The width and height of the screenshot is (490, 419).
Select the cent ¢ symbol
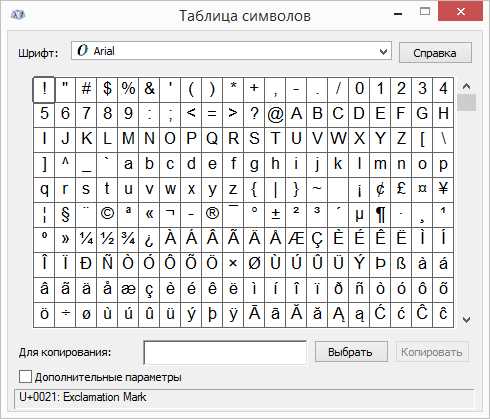(x=380, y=190)
